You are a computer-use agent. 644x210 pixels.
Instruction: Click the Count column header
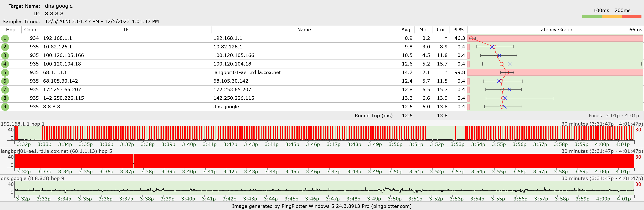pos(31,30)
